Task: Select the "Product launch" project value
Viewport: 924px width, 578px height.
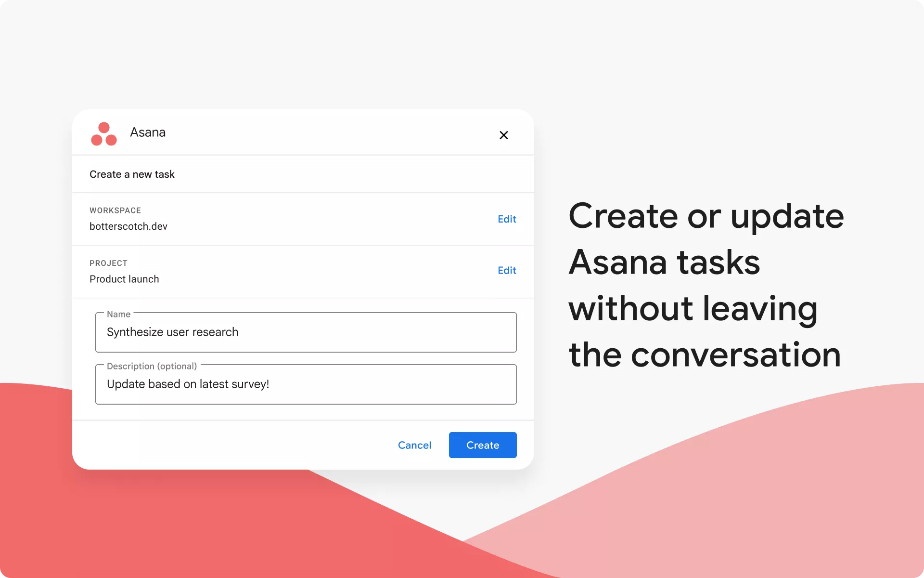Action: click(x=124, y=279)
